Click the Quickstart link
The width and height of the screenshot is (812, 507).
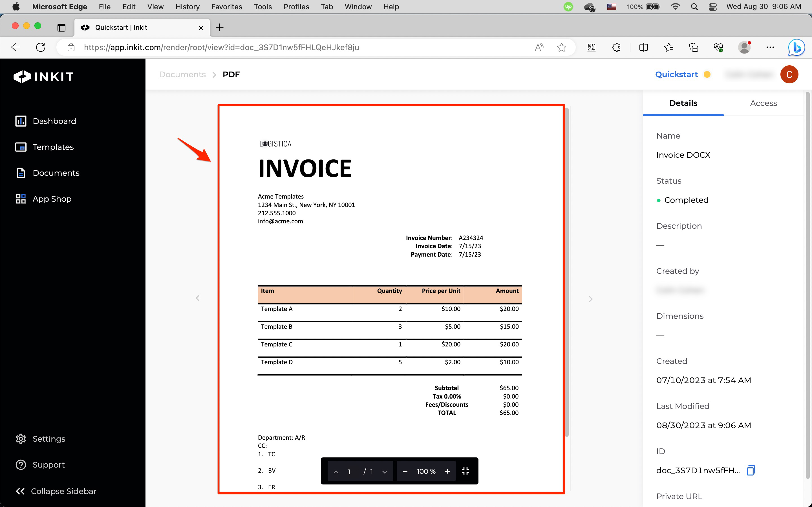tap(676, 74)
